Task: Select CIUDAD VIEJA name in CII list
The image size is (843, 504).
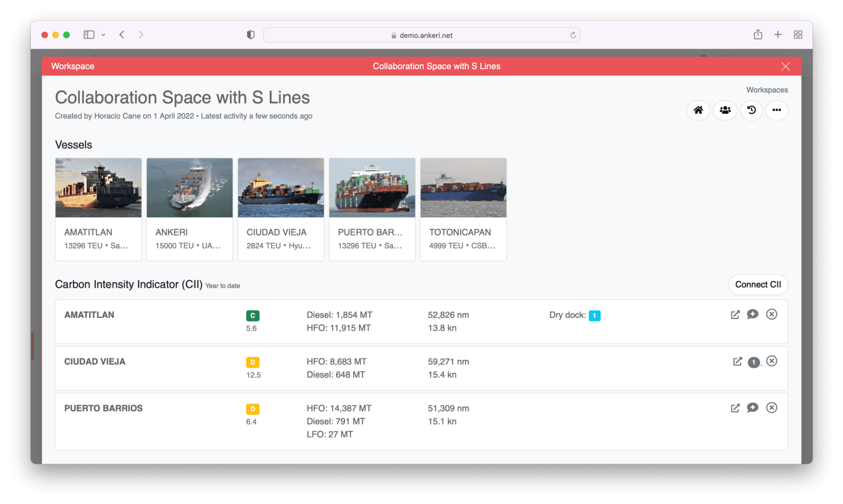Action: point(95,362)
